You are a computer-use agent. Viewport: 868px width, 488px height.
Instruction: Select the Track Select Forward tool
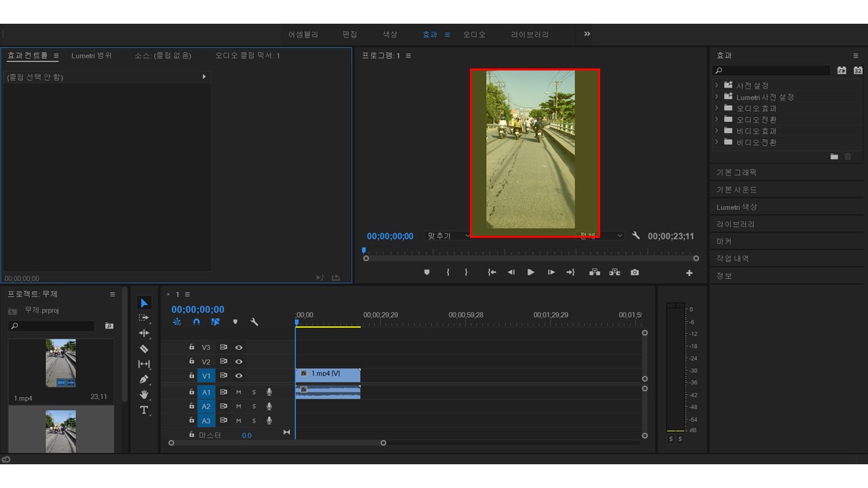point(144,317)
